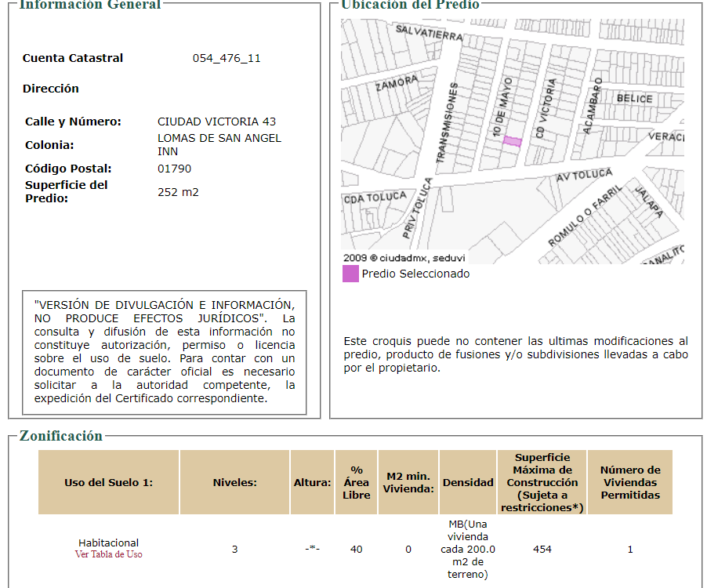
Task: Click the legal disclaimer text box
Action: tap(165, 352)
